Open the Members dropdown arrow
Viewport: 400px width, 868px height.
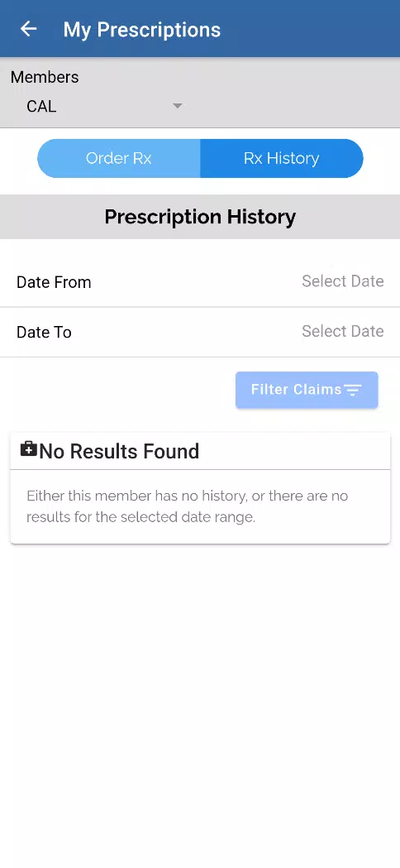[177, 106]
